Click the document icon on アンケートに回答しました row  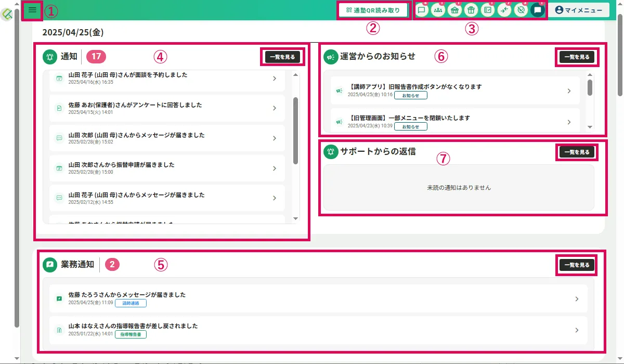click(59, 108)
